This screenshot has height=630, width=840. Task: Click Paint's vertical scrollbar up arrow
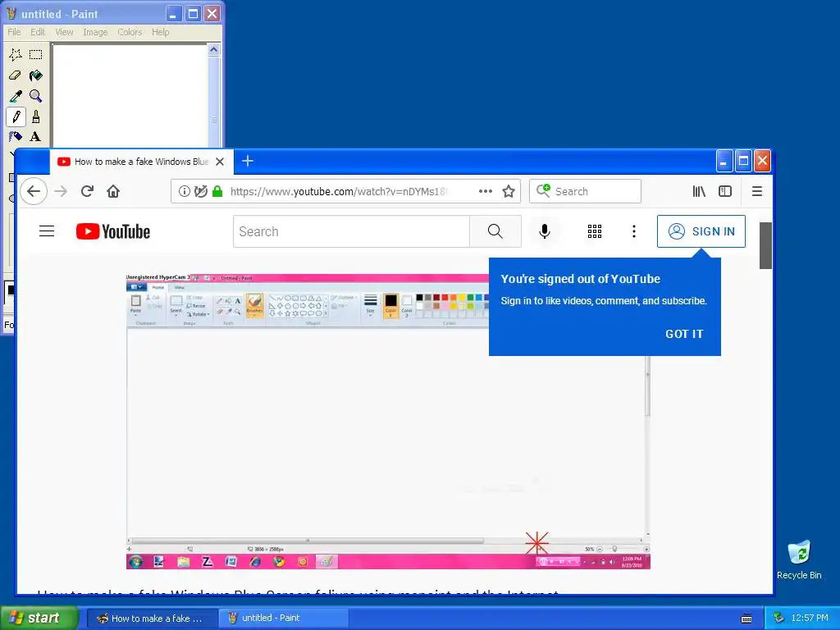point(214,50)
